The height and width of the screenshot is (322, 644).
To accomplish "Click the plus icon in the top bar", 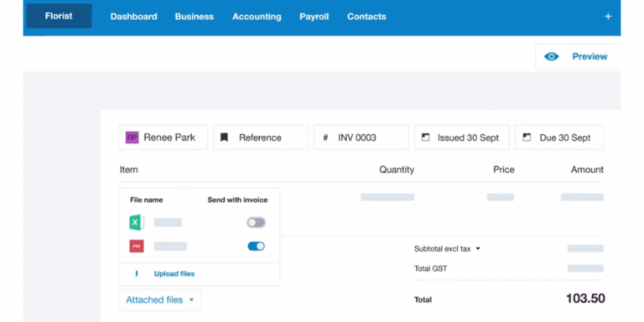I will [608, 17].
